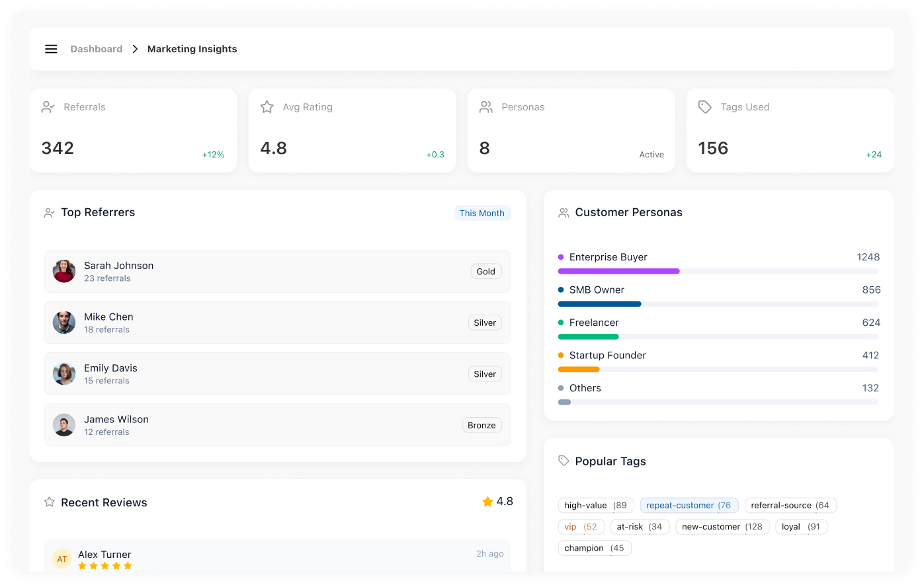This screenshot has width=924, height=587.
Task: Click the breadcrumb chevron separator
Action: tap(135, 49)
